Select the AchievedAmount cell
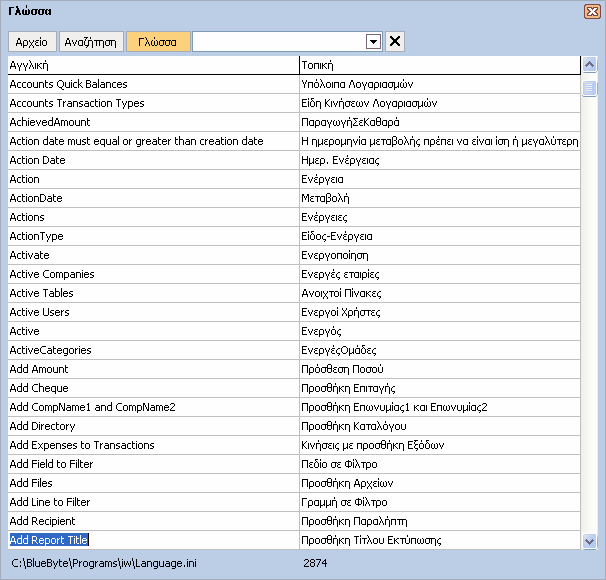 point(153,122)
